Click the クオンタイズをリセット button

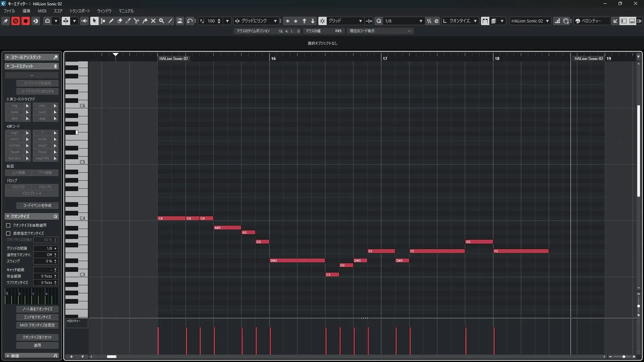[x=37, y=337]
